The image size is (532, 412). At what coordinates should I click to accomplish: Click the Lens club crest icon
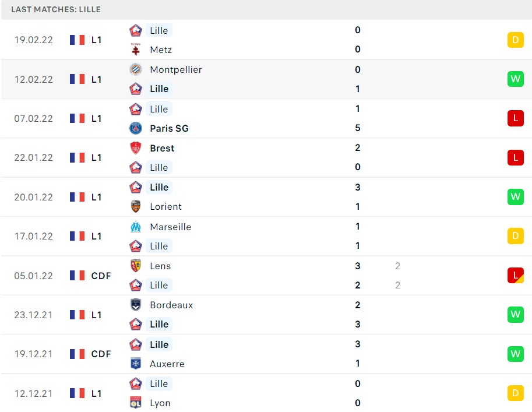pyautogui.click(x=136, y=266)
